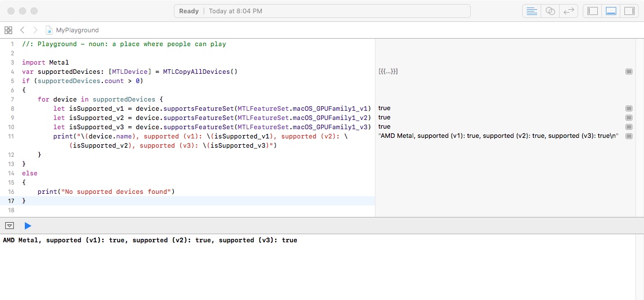The image size is (644, 300).
Task: Show the Standard editor
Action: (532, 11)
